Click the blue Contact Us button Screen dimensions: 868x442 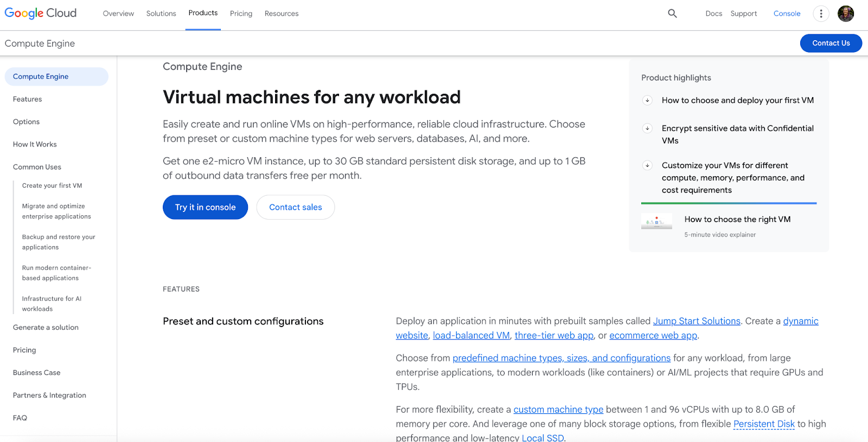[x=831, y=43]
